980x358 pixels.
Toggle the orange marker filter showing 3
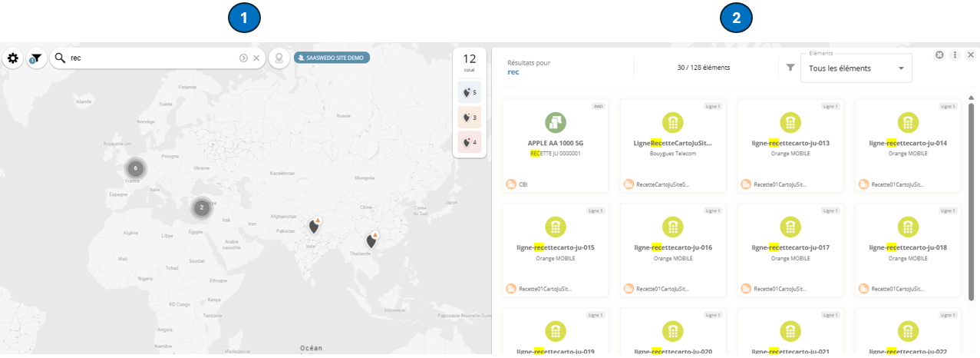pyautogui.click(x=470, y=118)
